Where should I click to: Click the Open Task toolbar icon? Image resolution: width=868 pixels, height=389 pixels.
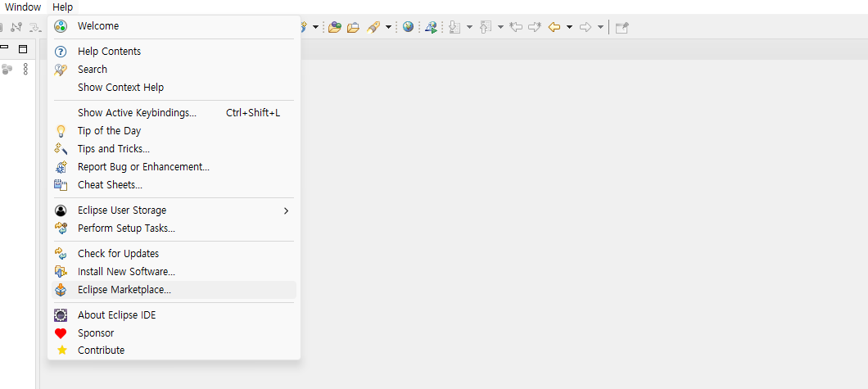pyautogui.click(x=353, y=27)
